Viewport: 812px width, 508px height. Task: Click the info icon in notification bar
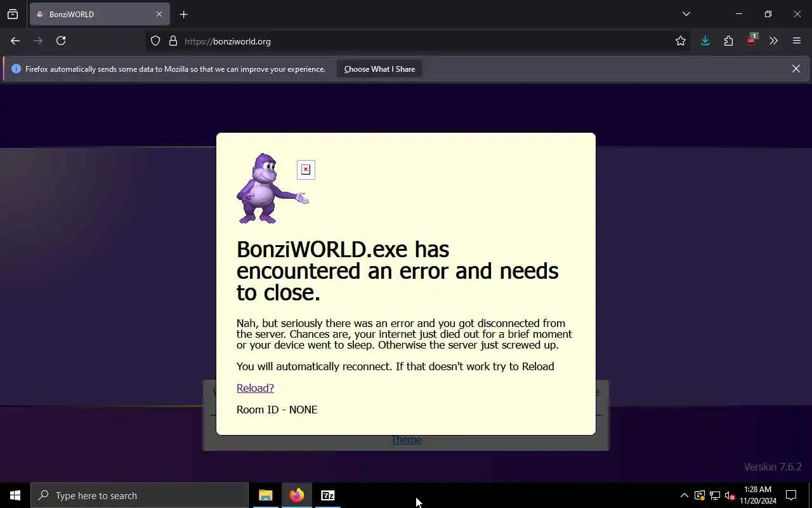tap(16, 69)
